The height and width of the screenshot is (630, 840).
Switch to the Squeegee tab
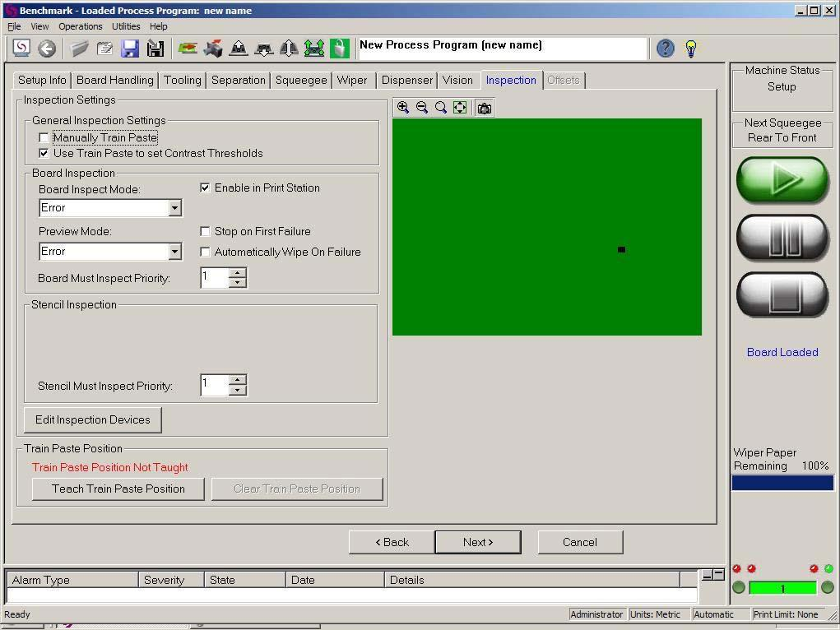(x=301, y=80)
